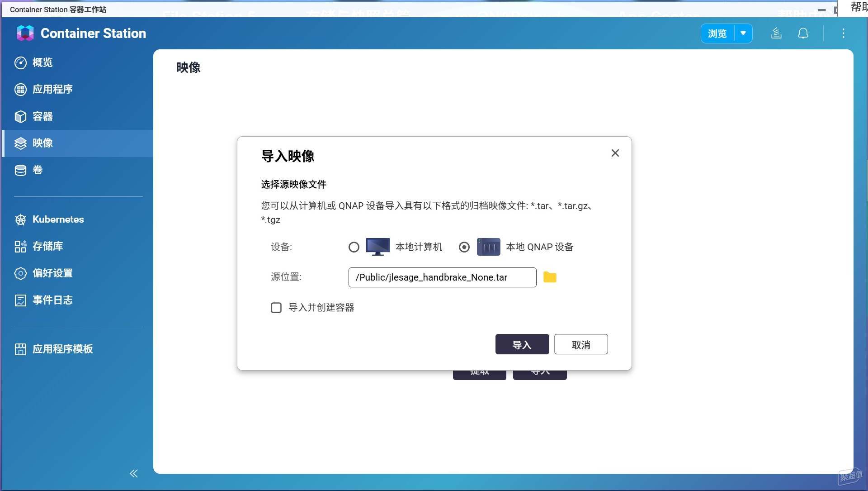The width and height of the screenshot is (868, 491).
Task: Expand the 浏览 dropdown arrow
Action: coord(743,33)
